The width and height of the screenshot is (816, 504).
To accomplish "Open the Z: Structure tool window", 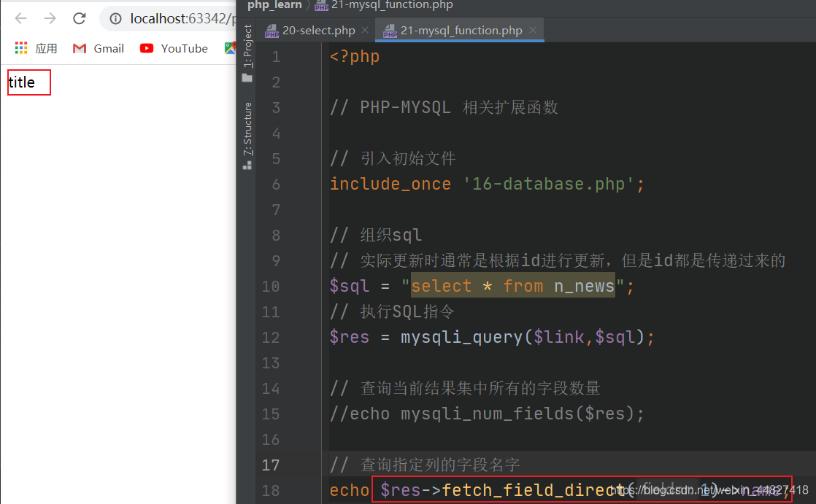I will tap(247, 128).
